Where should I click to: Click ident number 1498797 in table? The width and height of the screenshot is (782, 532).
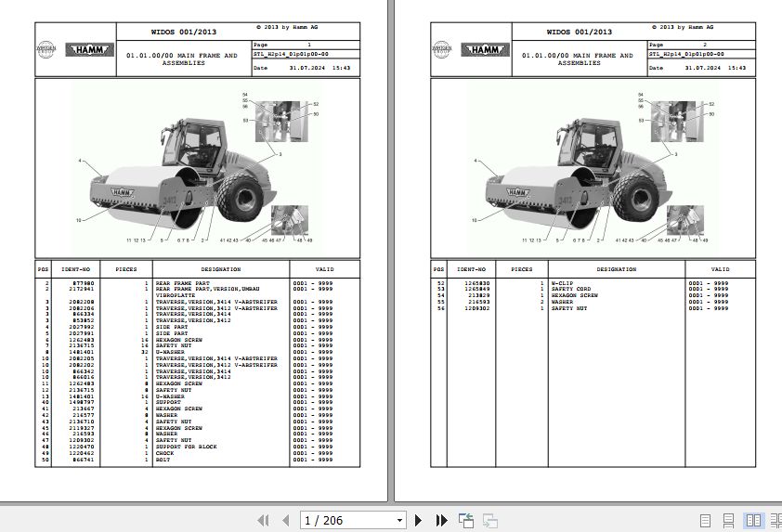(82, 402)
